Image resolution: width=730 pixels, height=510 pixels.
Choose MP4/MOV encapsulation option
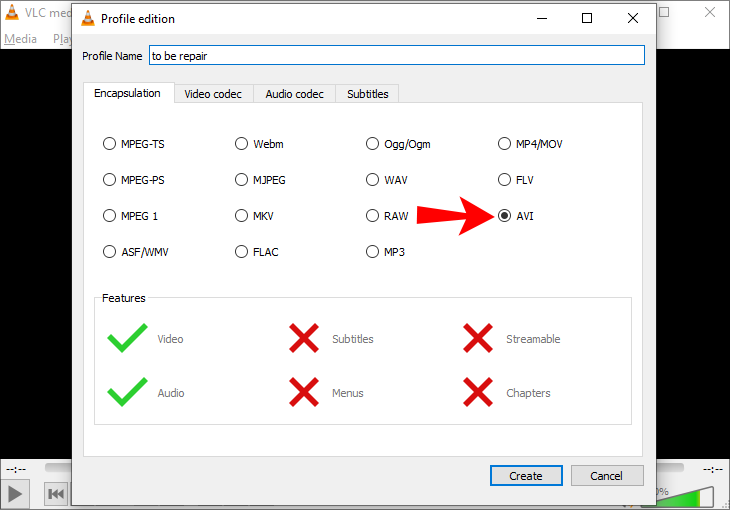505,144
